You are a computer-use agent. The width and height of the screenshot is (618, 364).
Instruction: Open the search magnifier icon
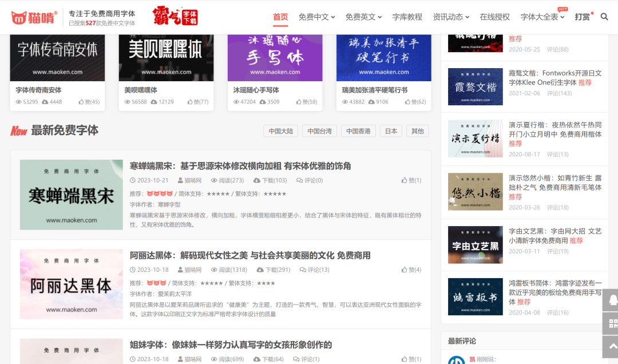click(604, 17)
